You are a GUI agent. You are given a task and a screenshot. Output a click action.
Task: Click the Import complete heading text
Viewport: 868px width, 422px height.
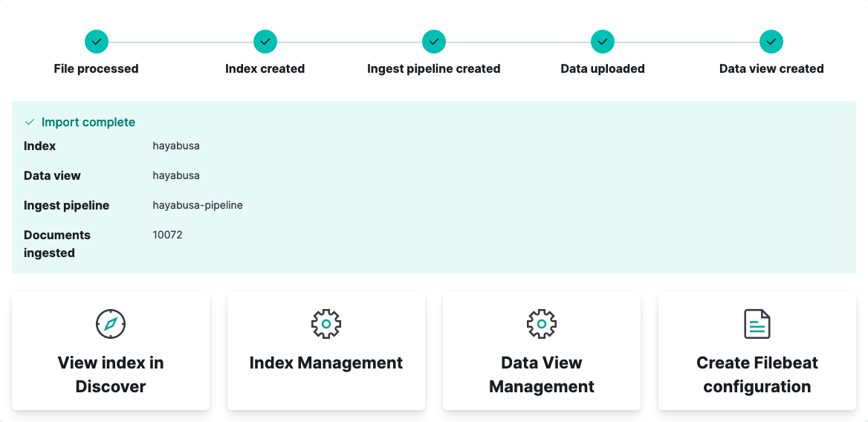(88, 123)
